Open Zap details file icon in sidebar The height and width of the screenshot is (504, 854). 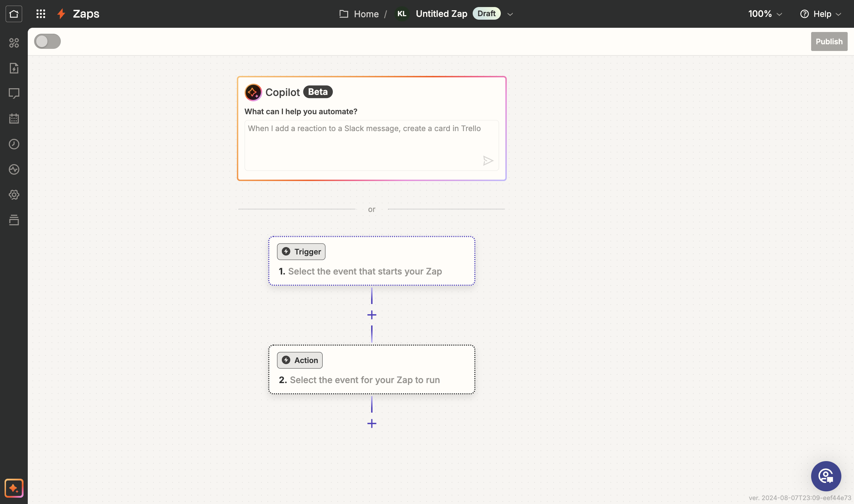[x=14, y=68]
